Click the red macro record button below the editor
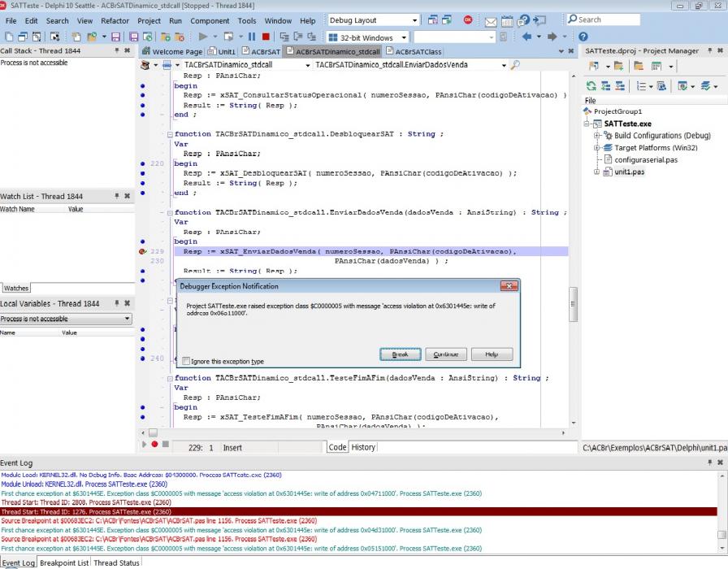The width and height of the screenshot is (728, 569). tap(154, 445)
